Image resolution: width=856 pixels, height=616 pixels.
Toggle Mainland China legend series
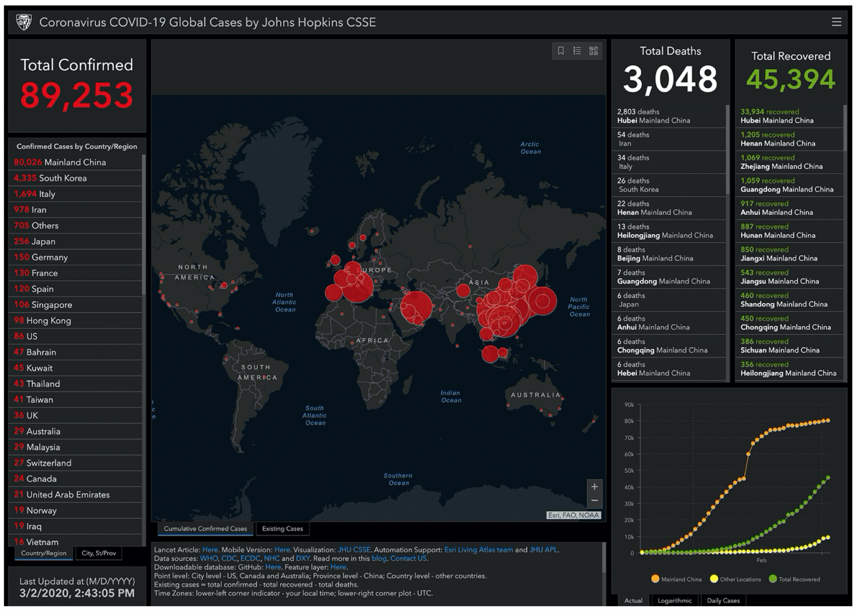676,579
